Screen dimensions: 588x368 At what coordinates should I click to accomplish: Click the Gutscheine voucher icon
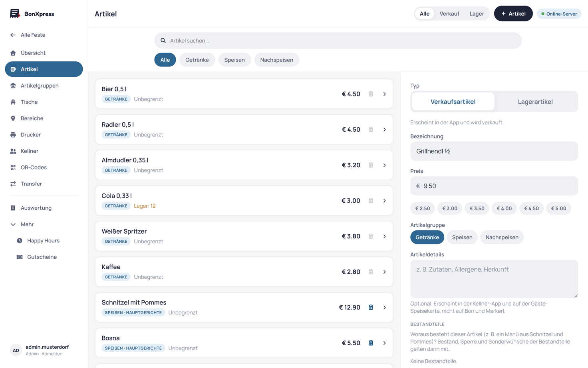20,257
